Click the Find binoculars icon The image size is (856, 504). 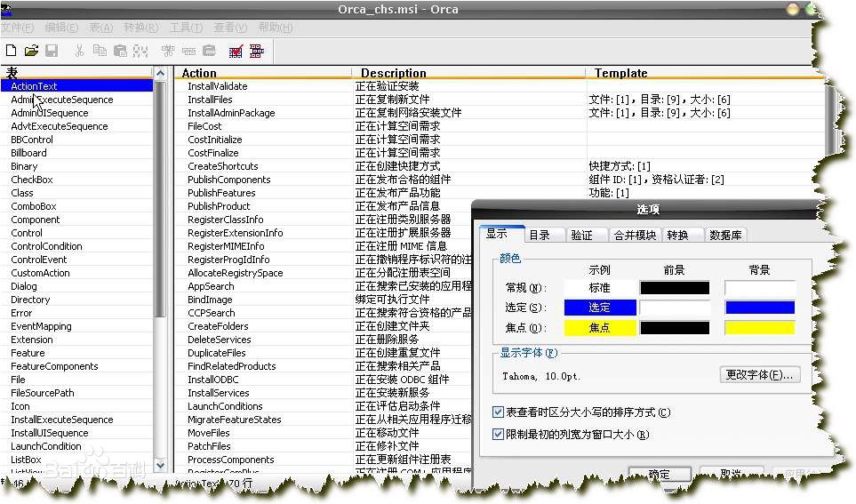pyautogui.click(x=140, y=51)
